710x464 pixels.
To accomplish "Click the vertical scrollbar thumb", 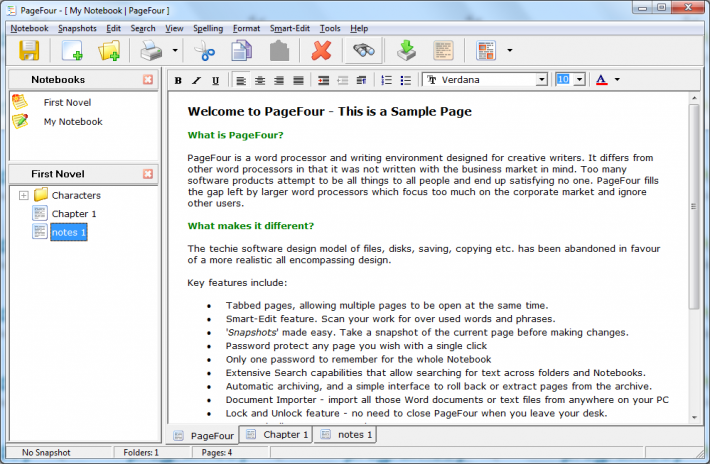I will point(694,207).
